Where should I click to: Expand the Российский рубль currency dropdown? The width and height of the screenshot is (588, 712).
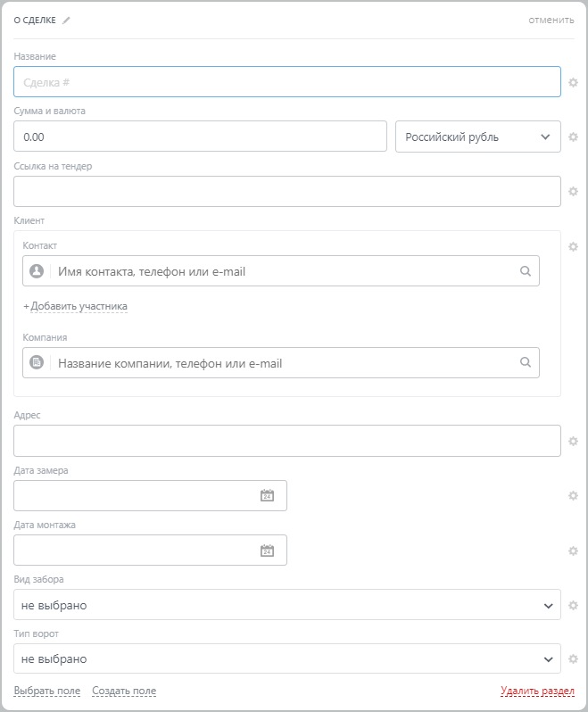478,137
